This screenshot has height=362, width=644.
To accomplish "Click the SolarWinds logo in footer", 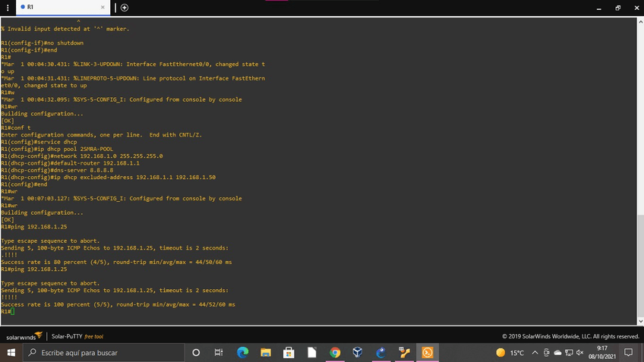I will tap(24, 336).
